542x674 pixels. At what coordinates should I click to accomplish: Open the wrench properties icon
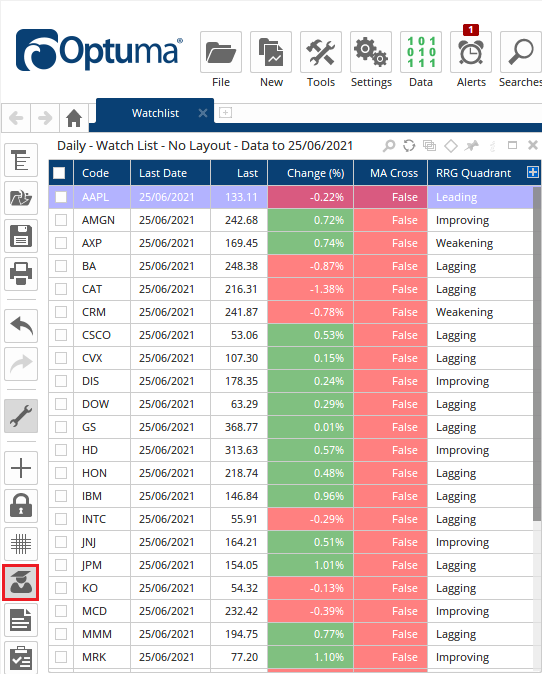pyautogui.click(x=21, y=416)
